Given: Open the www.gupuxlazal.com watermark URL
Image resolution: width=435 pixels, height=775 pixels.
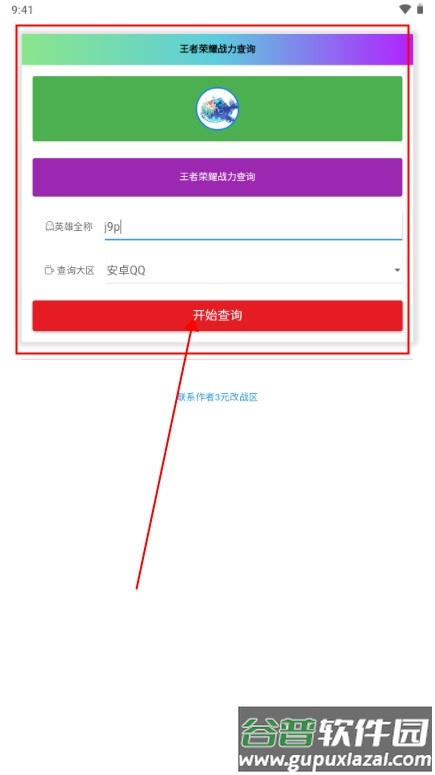Looking at the screenshot, I should [335, 759].
